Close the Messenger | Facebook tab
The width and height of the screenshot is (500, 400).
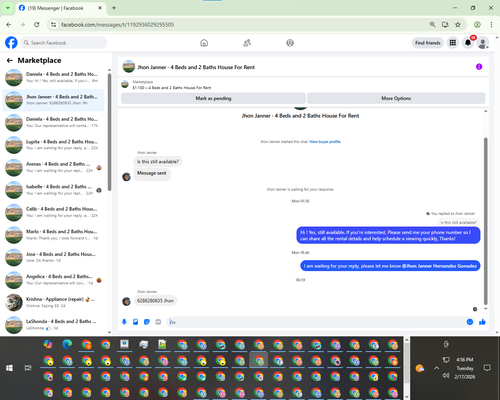[100, 8]
